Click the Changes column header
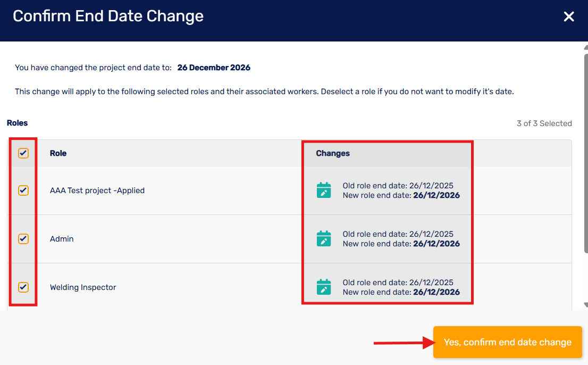 pos(333,153)
